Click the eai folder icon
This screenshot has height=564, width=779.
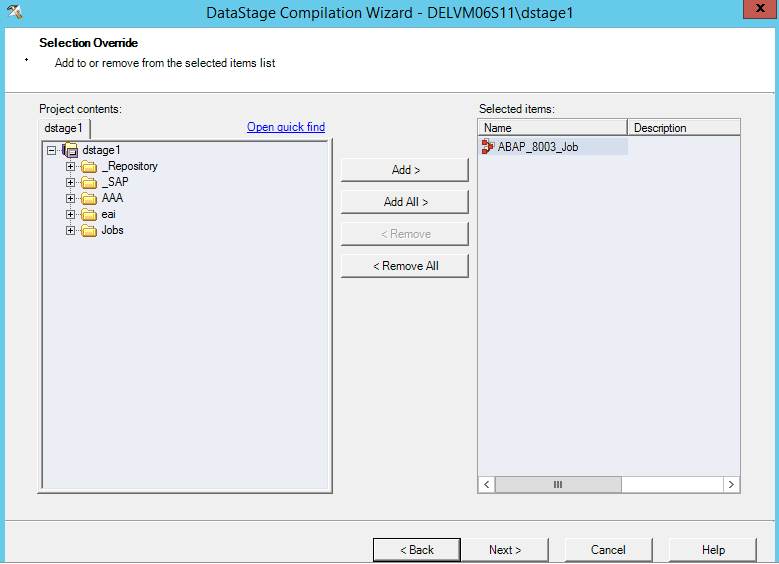tap(89, 215)
